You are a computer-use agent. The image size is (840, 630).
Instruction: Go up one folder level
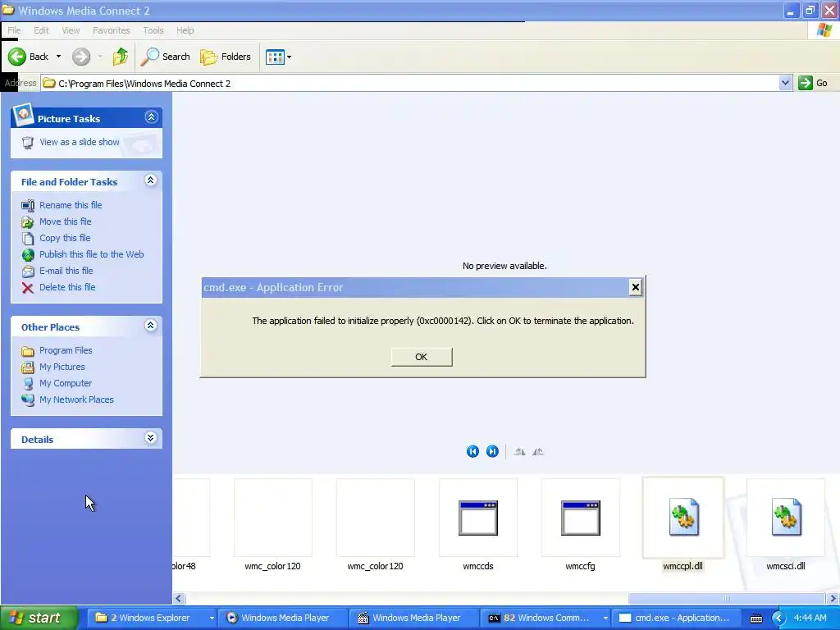(x=121, y=57)
